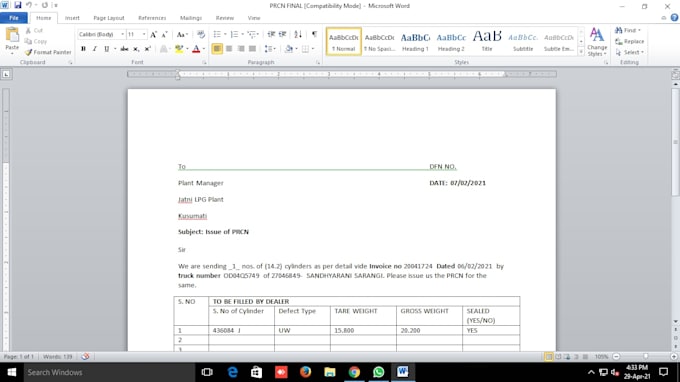Click the Find binoculars icon
Viewport: 680px width, 382px height.
619,30
